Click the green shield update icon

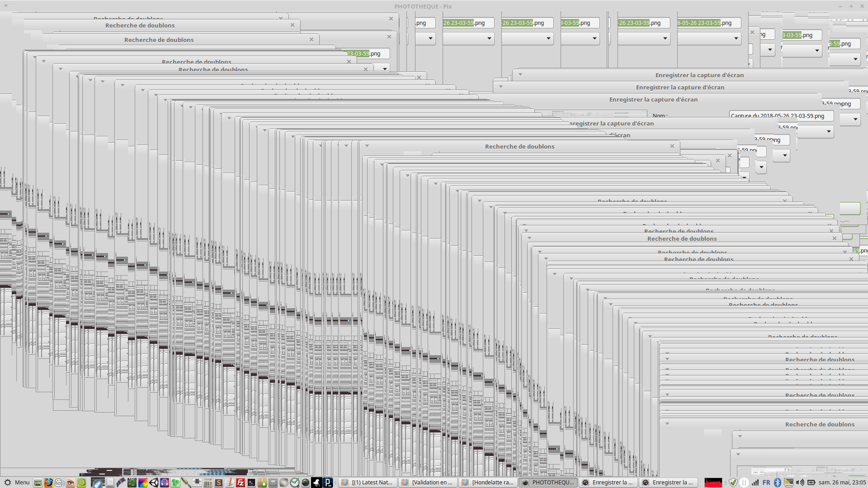[733, 483]
